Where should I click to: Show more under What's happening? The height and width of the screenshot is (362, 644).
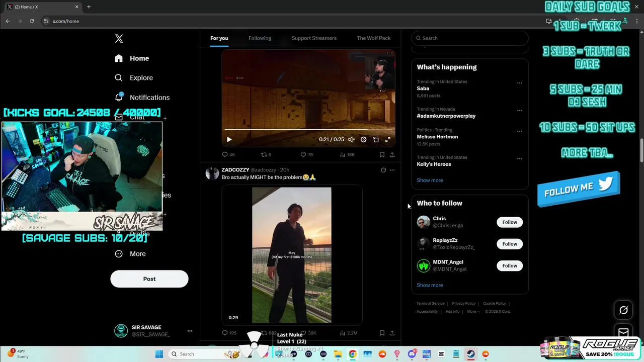[x=430, y=180]
